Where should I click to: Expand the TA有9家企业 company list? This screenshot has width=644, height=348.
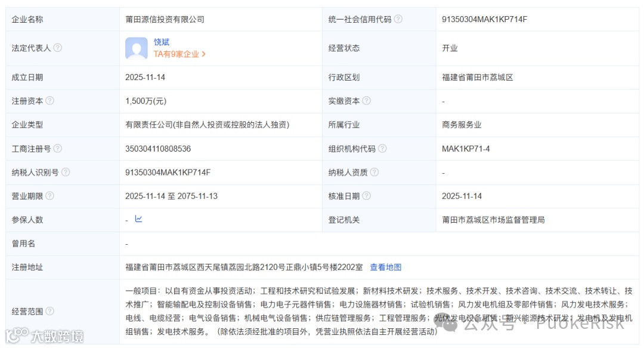point(177,53)
